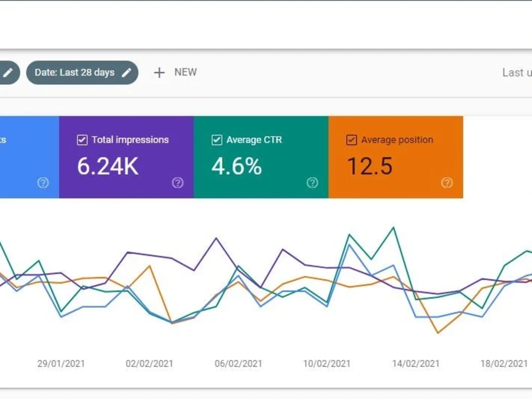The image size is (532, 399).
Task: Click the 02/02/2021 axis date label
Action: [149, 364]
